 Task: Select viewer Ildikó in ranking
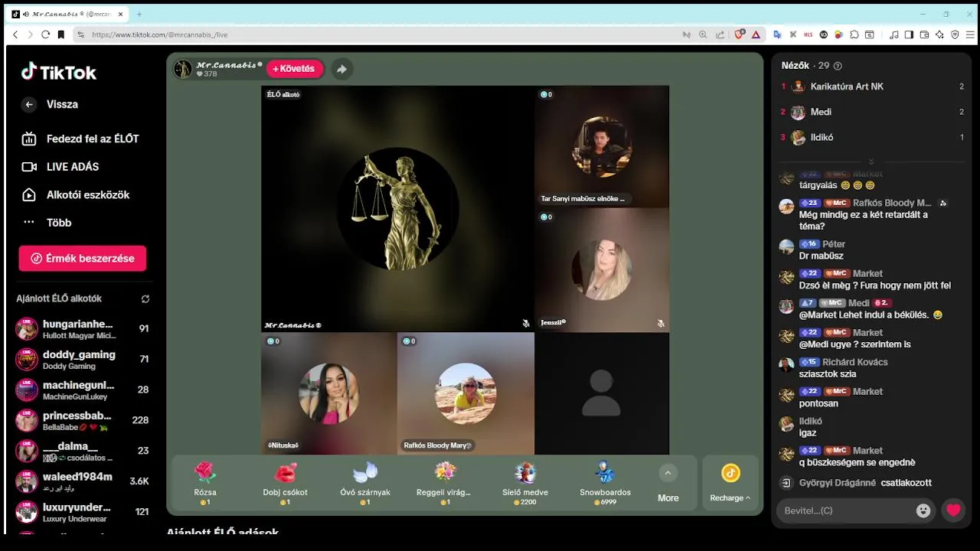872,138
